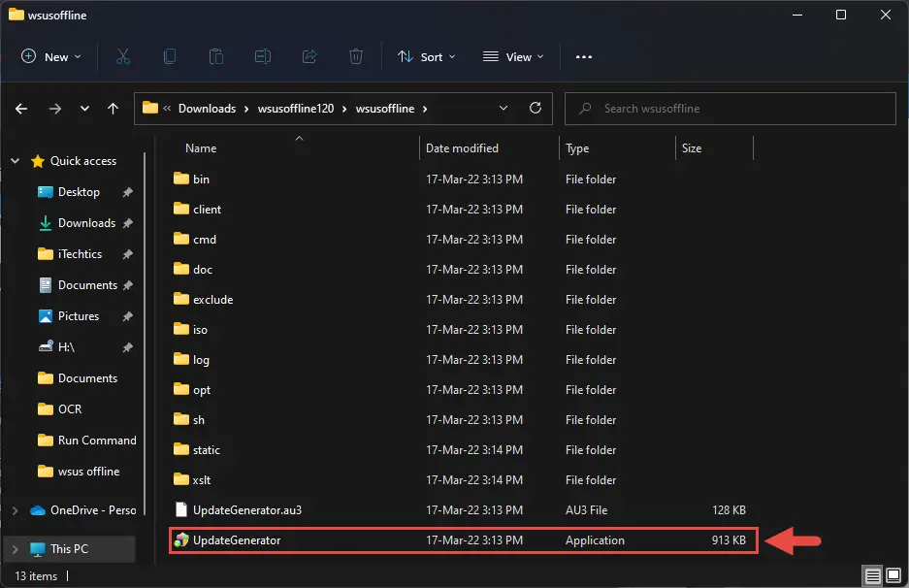
Task: Collapse the Quick access tree
Action: click(16, 161)
